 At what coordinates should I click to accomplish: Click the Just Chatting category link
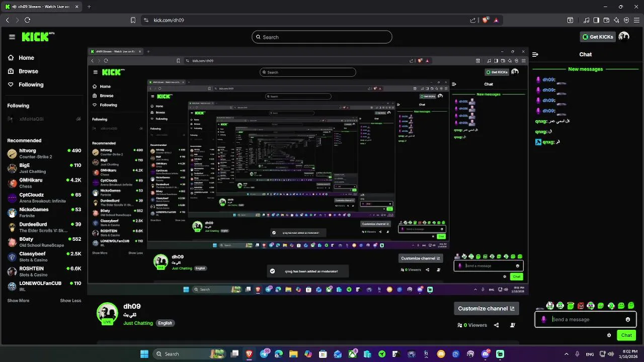[x=138, y=323]
